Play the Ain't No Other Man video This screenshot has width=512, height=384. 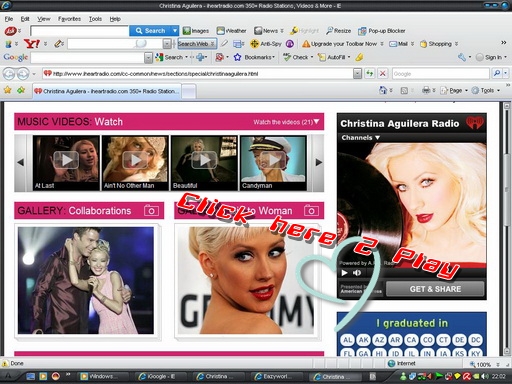(x=135, y=160)
